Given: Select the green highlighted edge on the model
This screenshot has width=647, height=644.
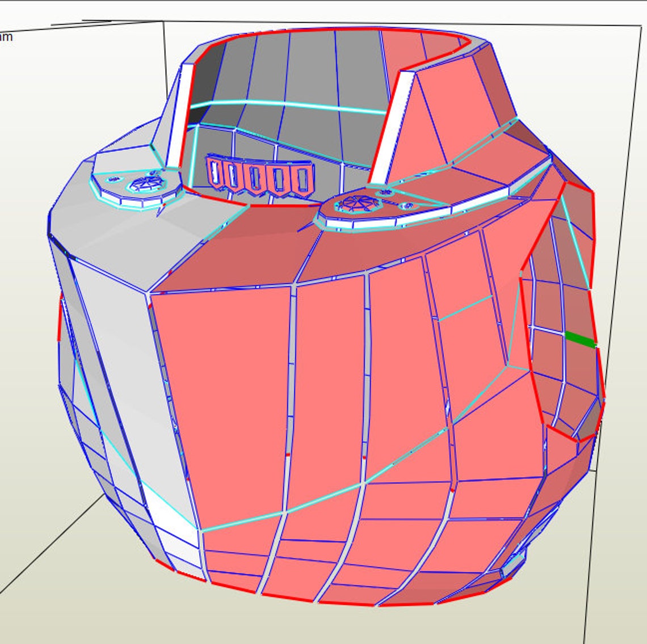Looking at the screenshot, I should pos(580,339).
